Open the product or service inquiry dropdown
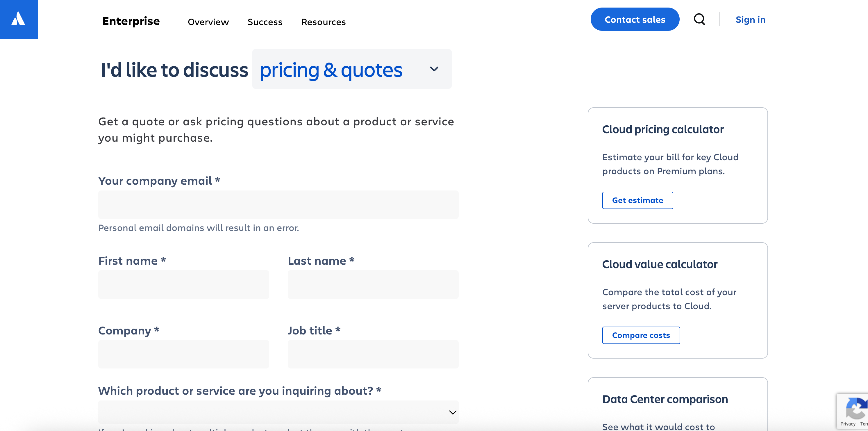868x431 pixels. click(278, 412)
